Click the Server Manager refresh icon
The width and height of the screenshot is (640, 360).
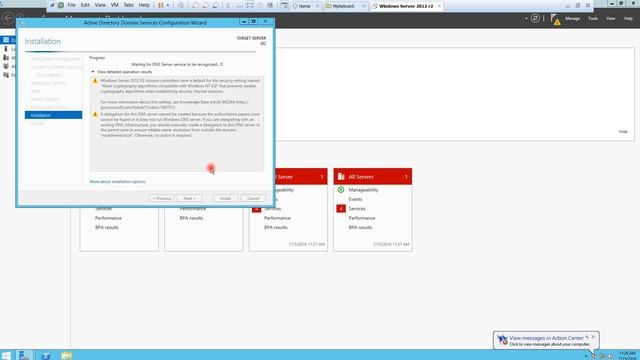pyautogui.click(x=535, y=18)
